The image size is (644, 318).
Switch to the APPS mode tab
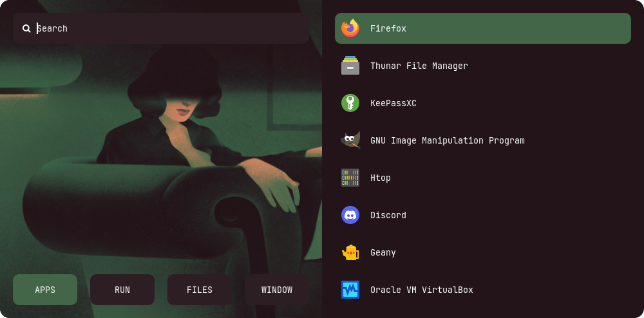[x=45, y=290]
